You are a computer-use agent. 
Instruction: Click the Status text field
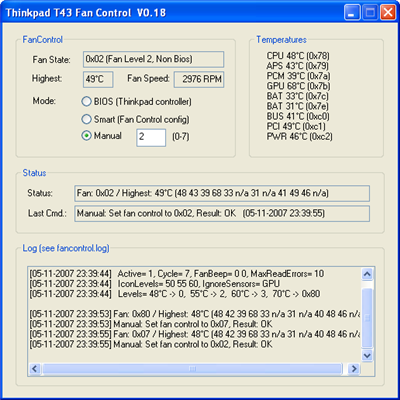222,193
